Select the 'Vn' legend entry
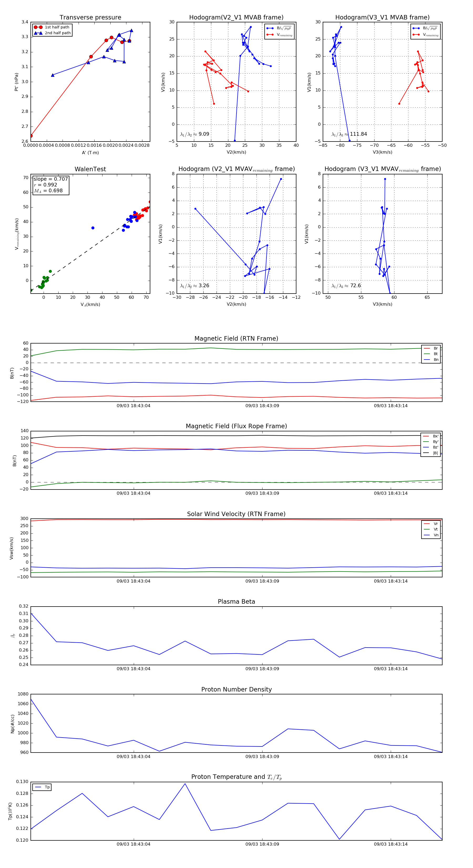 pos(431,535)
